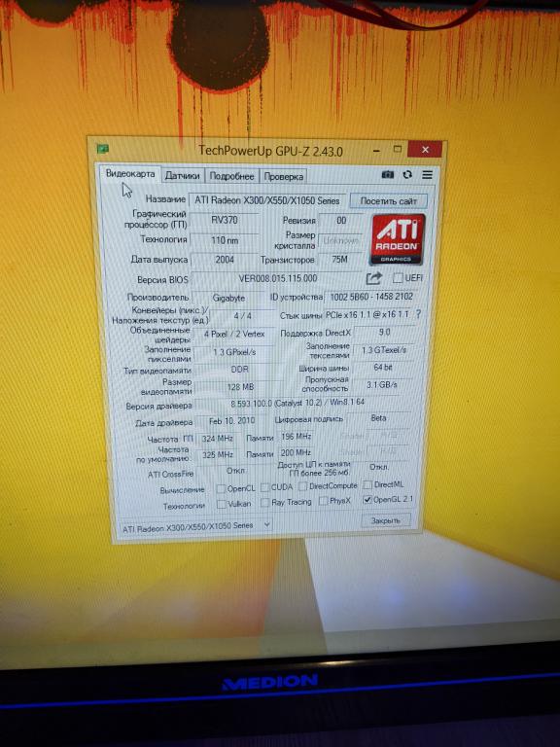Click the driver version Catalyst 10.2 field
The height and width of the screenshot is (747, 560).
[x=298, y=403]
